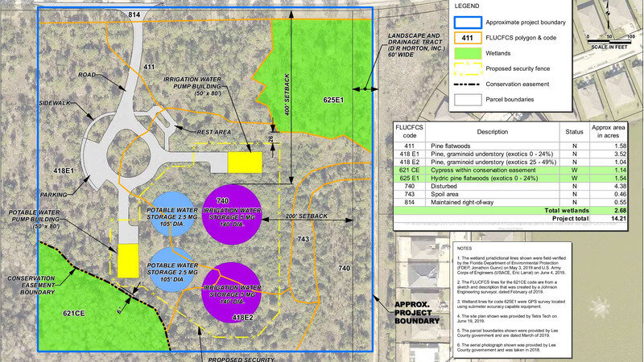Click the green Wetlands legend swatch
Viewport: 644px width, 362px height.
(x=475, y=52)
